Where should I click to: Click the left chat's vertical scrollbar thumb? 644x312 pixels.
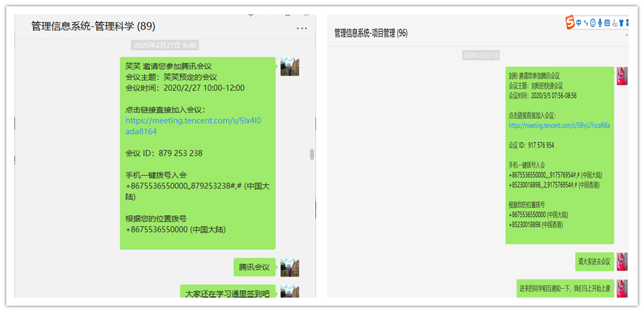pyautogui.click(x=312, y=154)
